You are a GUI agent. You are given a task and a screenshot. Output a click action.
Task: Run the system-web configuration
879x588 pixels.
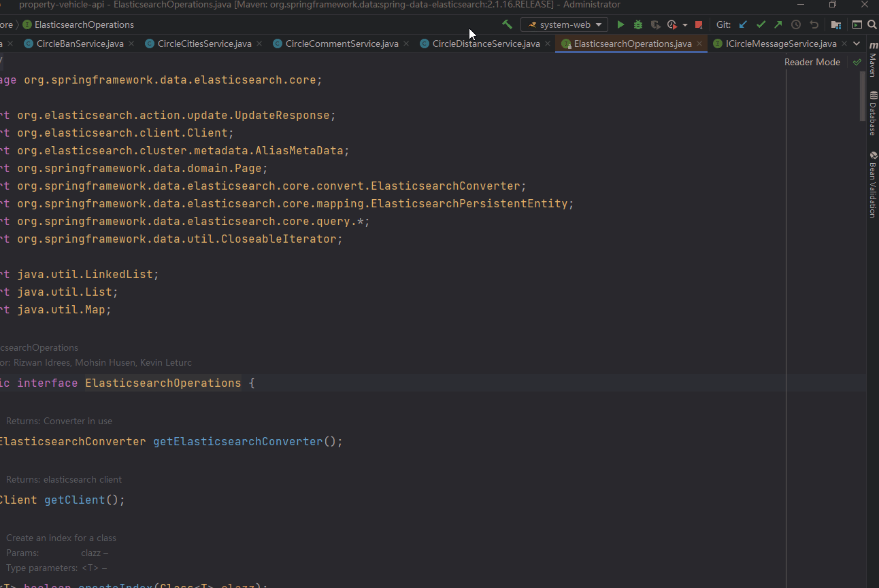click(620, 24)
